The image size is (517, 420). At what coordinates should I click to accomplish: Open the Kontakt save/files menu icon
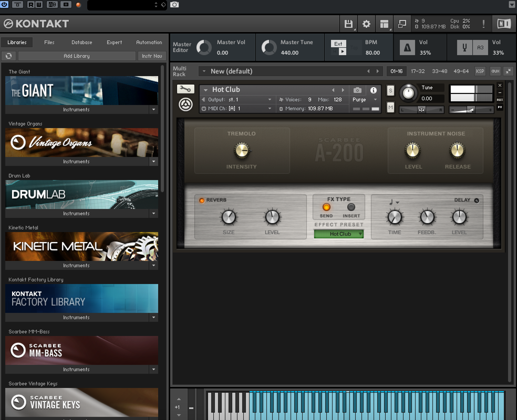coord(349,24)
